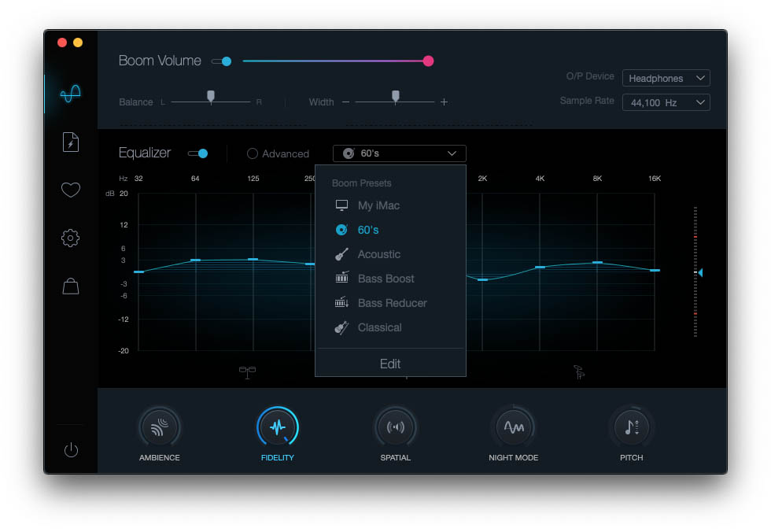This screenshot has height=532, width=771.
Task: Choose the Bass Boost preset
Action: [x=384, y=279]
